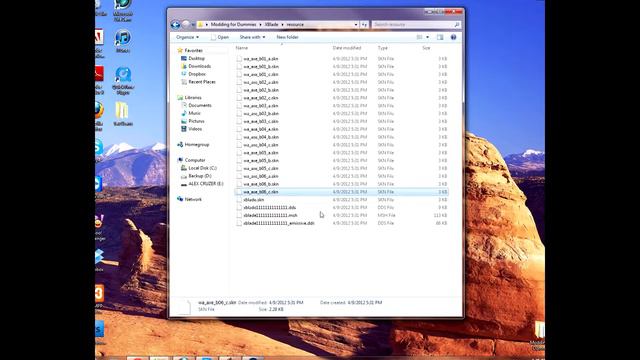This screenshot has width=640, height=360.
Task: Open the Skype desktop shortcut
Action: [x=99, y=147]
